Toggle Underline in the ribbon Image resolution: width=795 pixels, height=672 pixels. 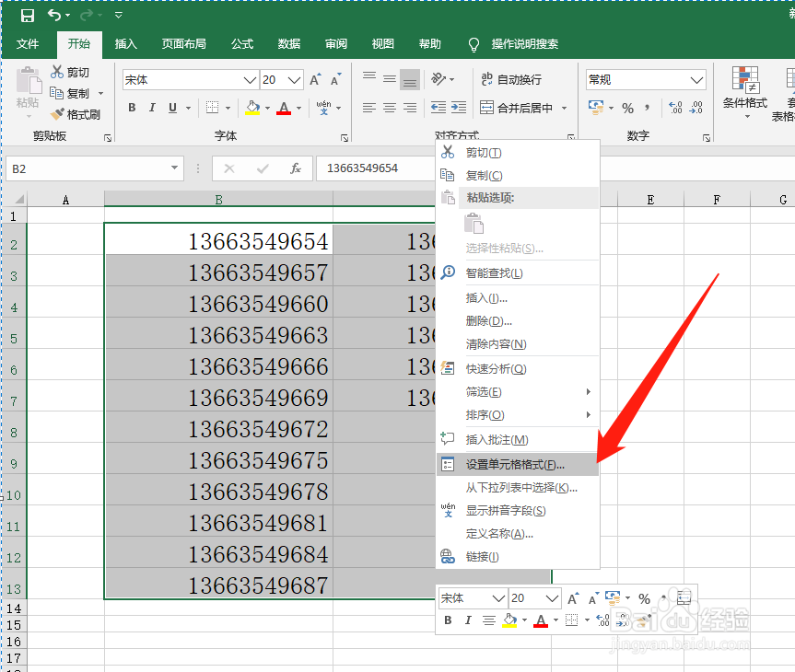(x=173, y=108)
